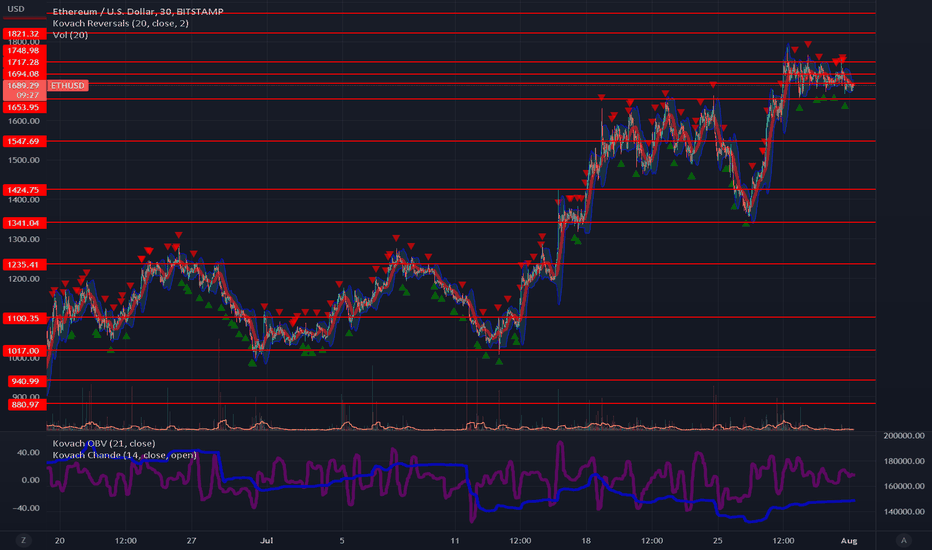
Task: Click the 1748.98 price level label
Action: click(24, 51)
